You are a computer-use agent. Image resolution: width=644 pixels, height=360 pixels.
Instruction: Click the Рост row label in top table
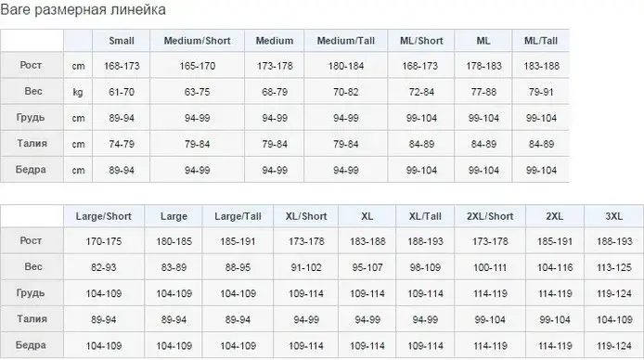[32, 65]
